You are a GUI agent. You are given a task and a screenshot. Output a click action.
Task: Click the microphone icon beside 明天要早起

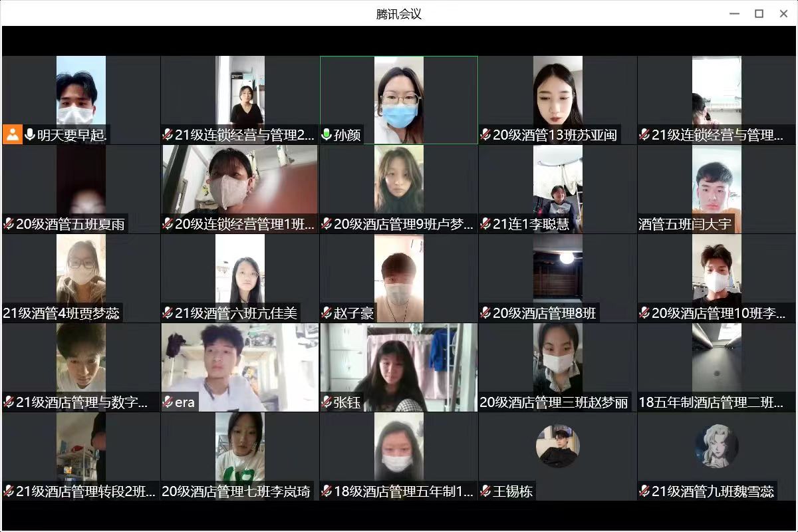(29, 135)
